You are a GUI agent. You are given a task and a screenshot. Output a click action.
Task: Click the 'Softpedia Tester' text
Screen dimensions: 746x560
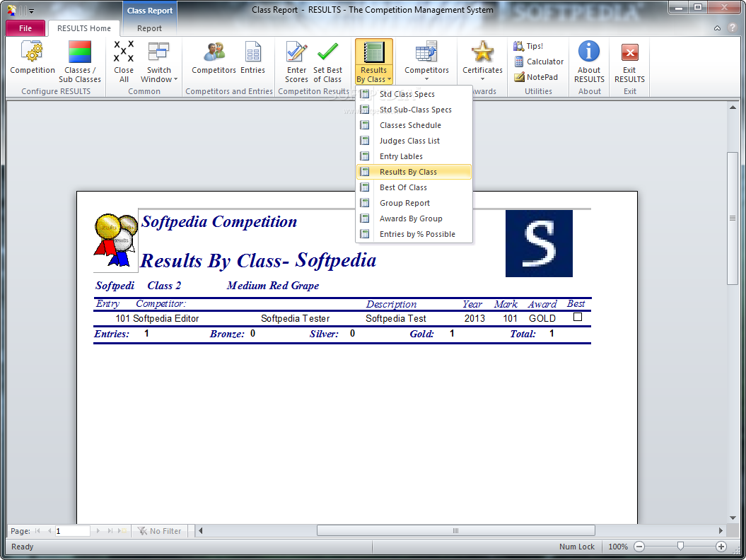click(x=295, y=318)
